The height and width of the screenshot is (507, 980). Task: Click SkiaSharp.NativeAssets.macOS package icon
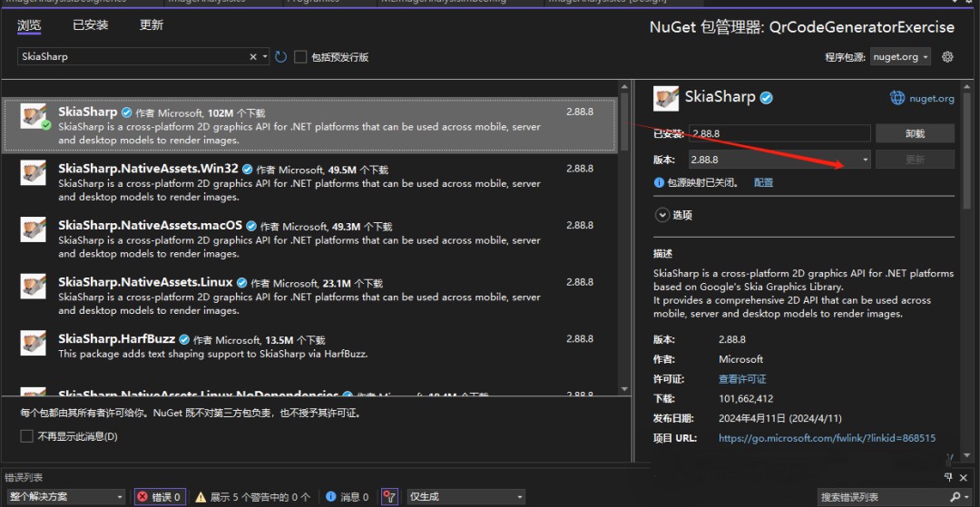tap(34, 229)
